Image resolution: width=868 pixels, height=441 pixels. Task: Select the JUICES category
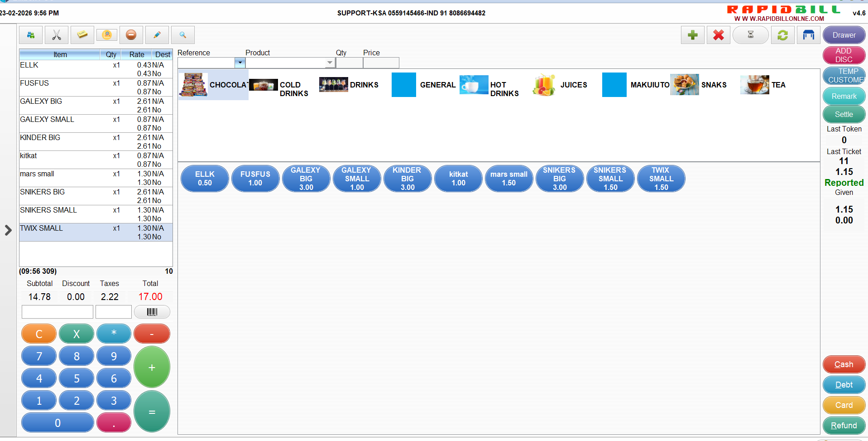coord(561,85)
